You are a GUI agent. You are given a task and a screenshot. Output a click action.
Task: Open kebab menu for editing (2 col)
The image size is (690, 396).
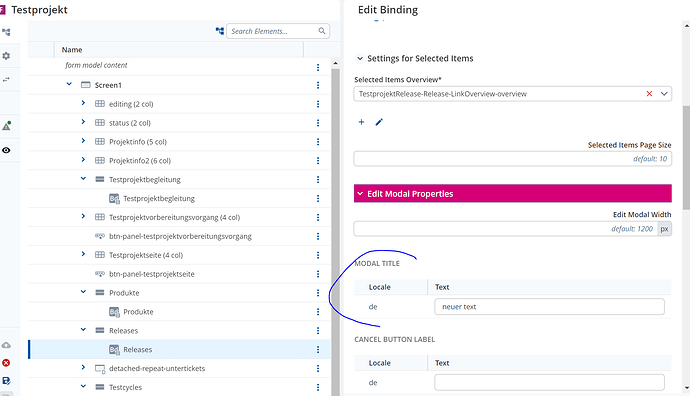(318, 104)
